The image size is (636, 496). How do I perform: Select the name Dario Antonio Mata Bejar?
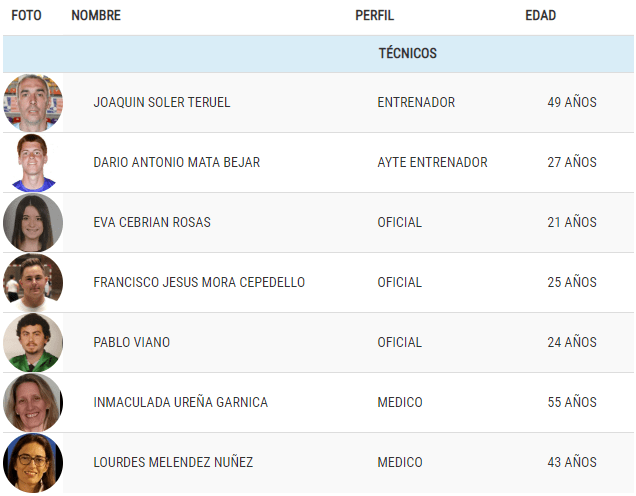(176, 162)
